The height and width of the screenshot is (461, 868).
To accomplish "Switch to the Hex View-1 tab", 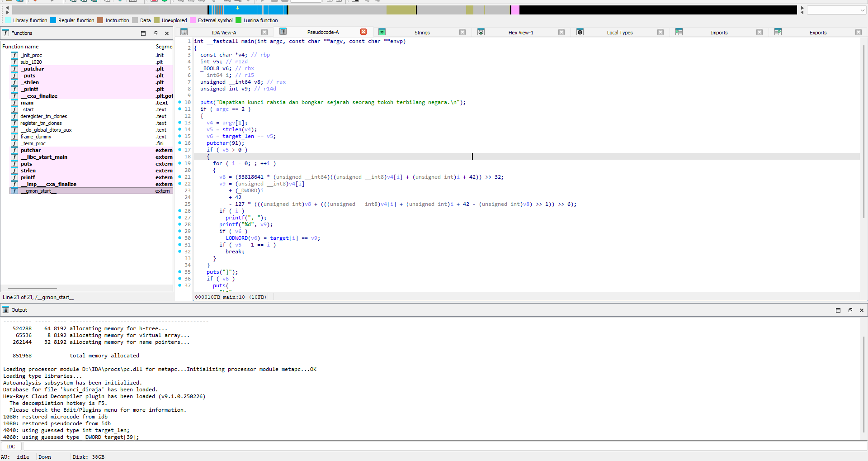I will point(521,33).
